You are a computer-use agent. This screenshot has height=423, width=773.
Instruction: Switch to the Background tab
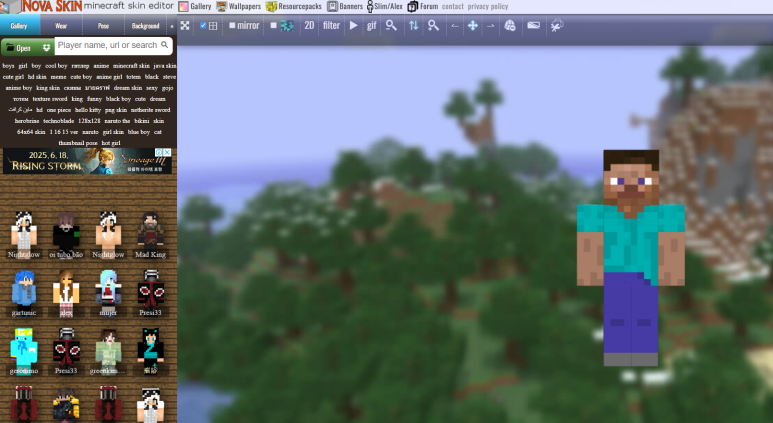[145, 26]
